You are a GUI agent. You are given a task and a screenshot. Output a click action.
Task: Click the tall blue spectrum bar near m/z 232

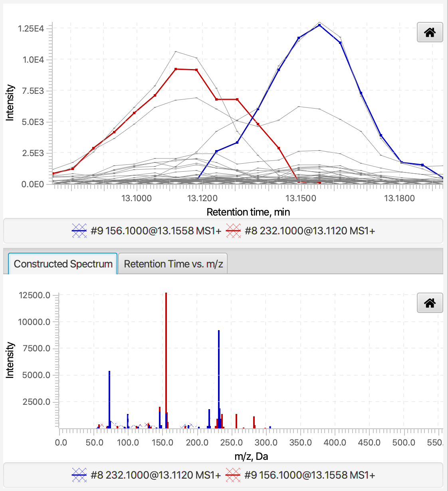tap(219, 379)
